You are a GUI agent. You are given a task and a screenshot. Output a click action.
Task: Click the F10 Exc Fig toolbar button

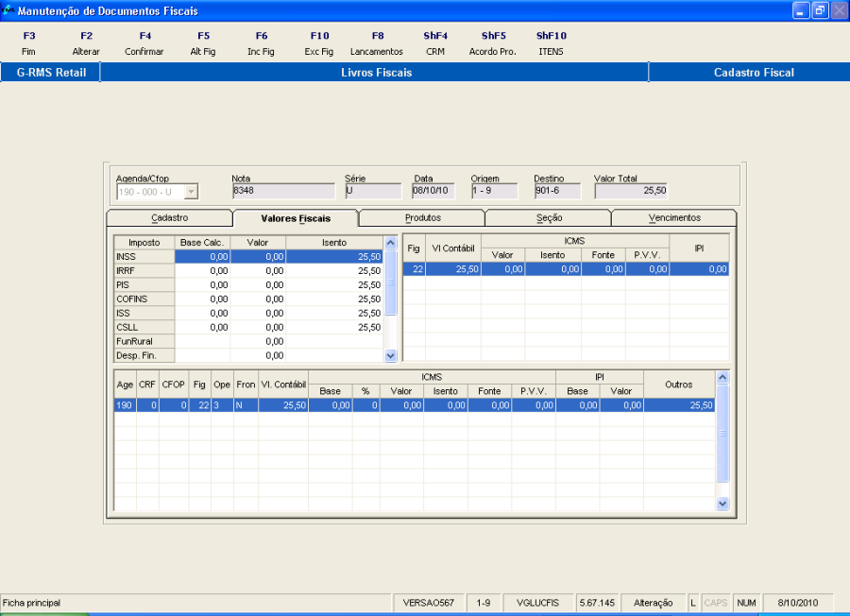pyautogui.click(x=319, y=43)
